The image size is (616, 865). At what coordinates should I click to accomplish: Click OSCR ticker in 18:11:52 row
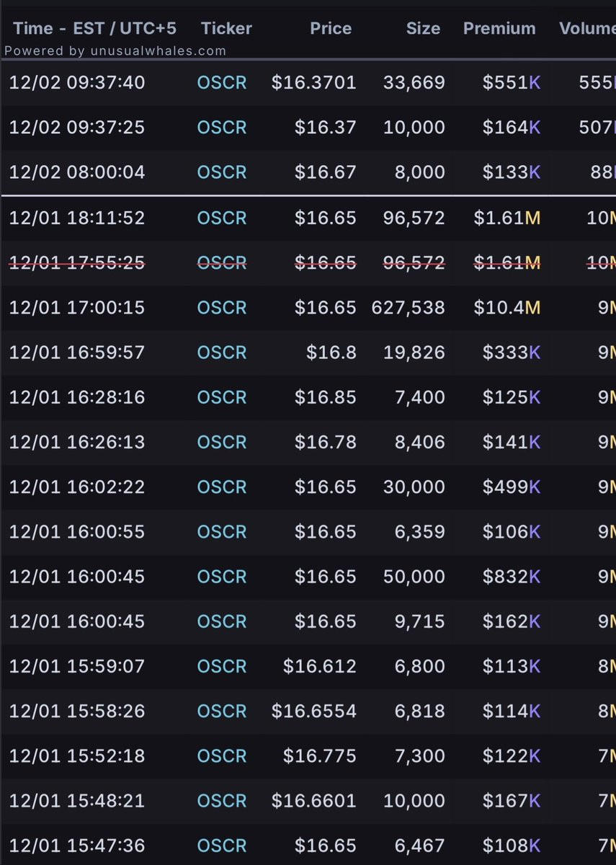click(222, 218)
